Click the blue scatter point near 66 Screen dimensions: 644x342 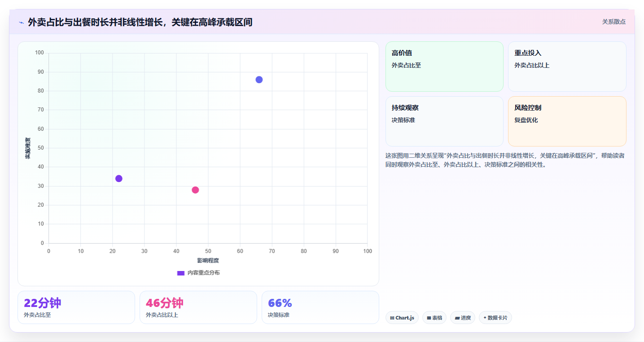259,80
